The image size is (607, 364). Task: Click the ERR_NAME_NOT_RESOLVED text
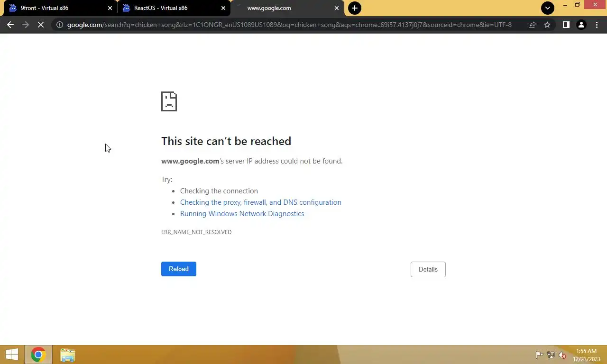pyautogui.click(x=196, y=232)
